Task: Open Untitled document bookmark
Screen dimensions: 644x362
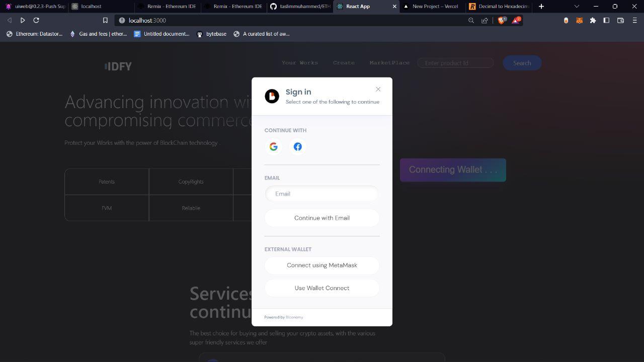Action: (x=162, y=34)
